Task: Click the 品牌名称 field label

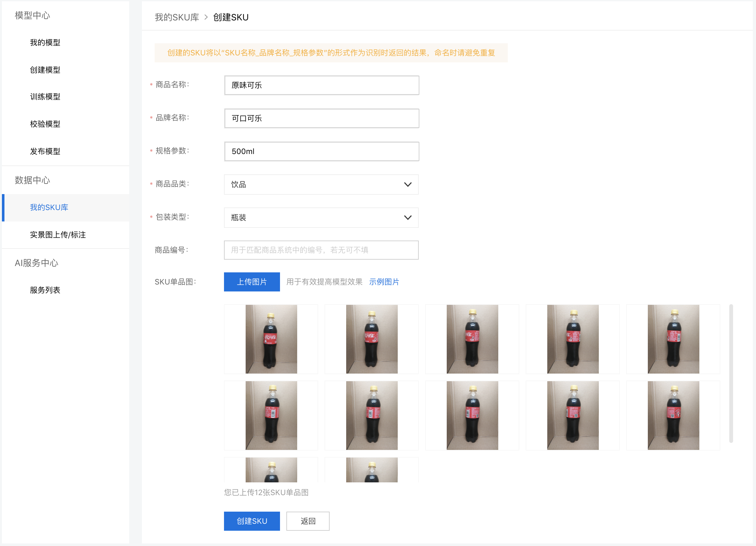Action: tap(172, 118)
